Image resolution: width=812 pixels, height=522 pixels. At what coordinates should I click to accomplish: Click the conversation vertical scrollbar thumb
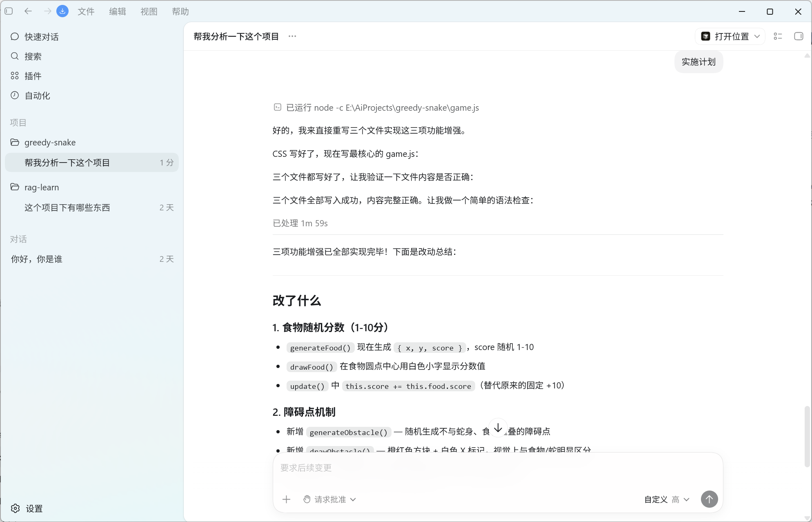pyautogui.click(x=807, y=436)
